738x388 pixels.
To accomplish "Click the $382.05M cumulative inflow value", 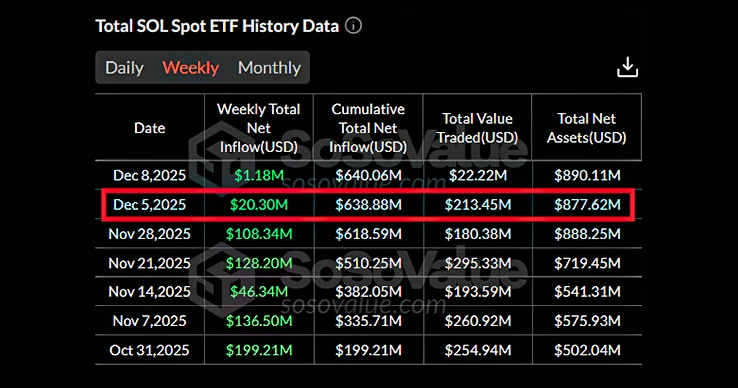I will (x=368, y=291).
